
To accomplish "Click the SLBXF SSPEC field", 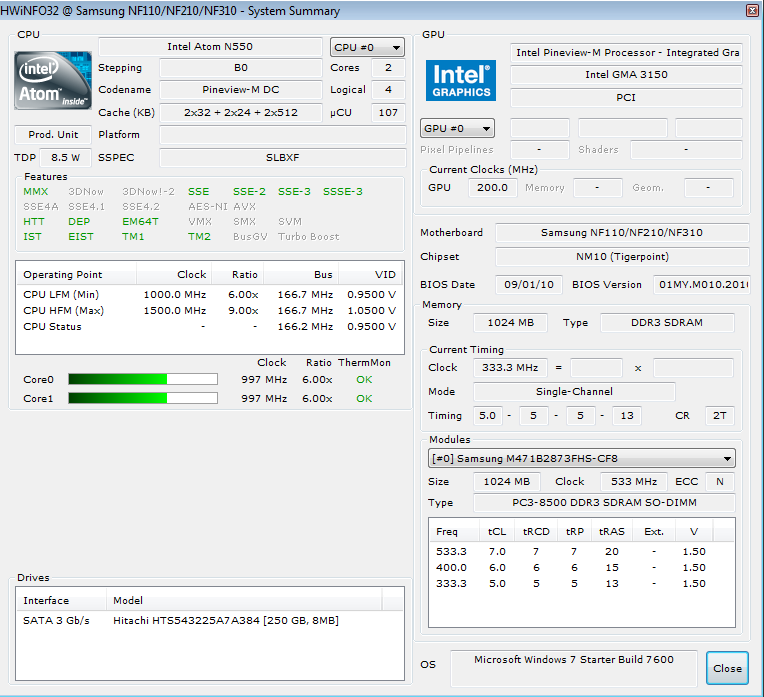I will [x=283, y=157].
